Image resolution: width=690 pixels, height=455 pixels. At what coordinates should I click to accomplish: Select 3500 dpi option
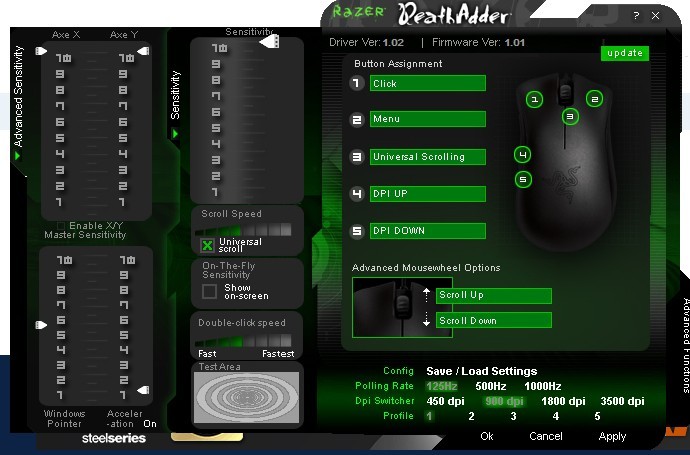pyautogui.click(x=622, y=401)
